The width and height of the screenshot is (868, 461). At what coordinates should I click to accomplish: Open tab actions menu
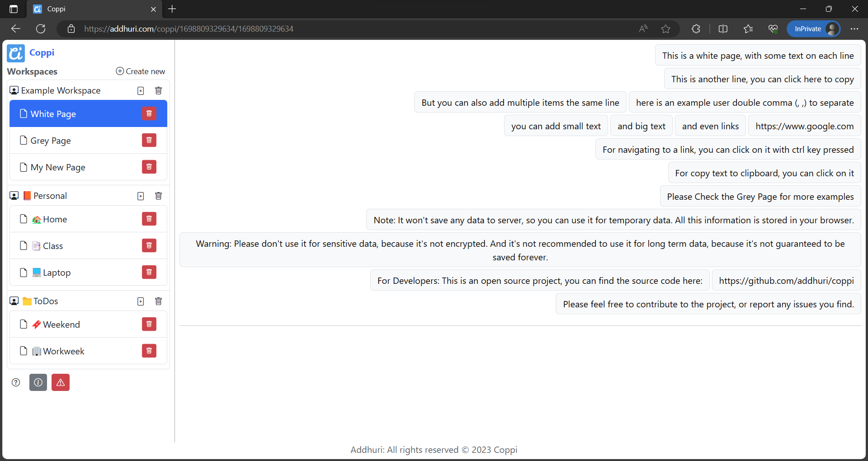point(14,9)
